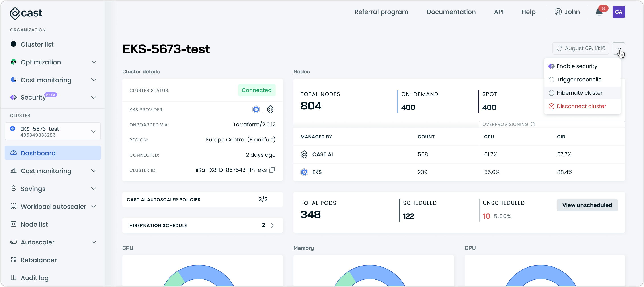Click the John user profile icon
644x287 pixels.
[x=558, y=12]
